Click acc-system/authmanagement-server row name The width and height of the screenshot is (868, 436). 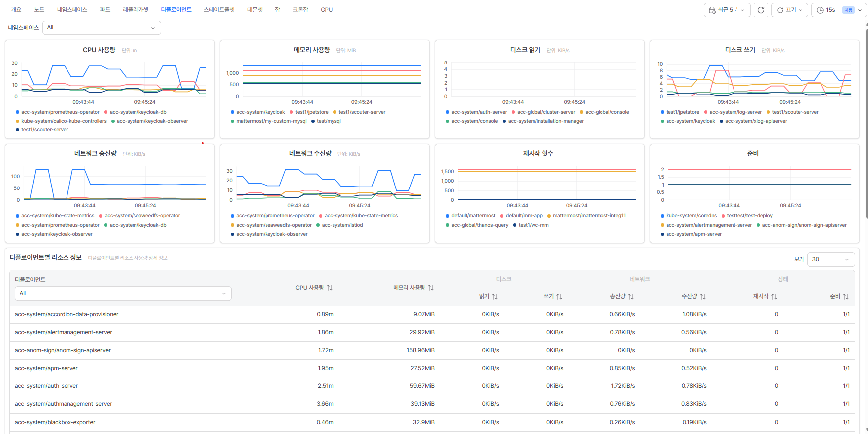coord(64,404)
